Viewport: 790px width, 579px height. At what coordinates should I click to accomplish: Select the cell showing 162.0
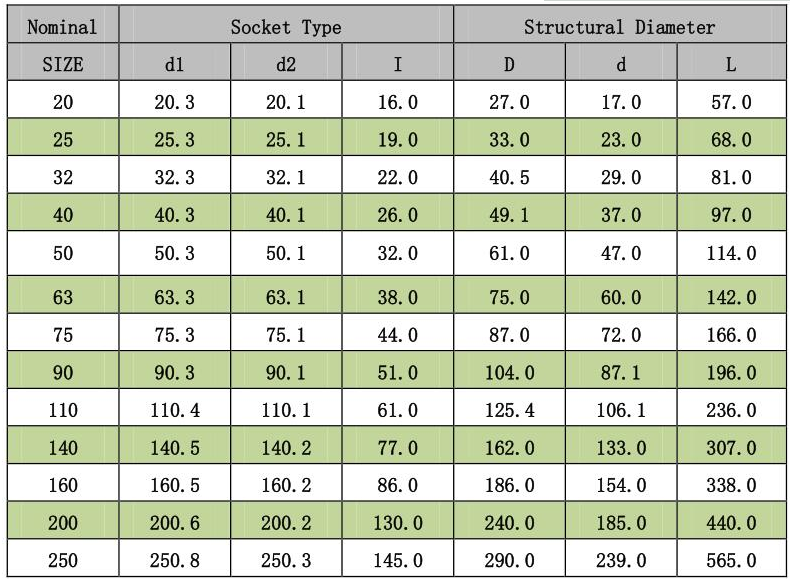click(509, 445)
